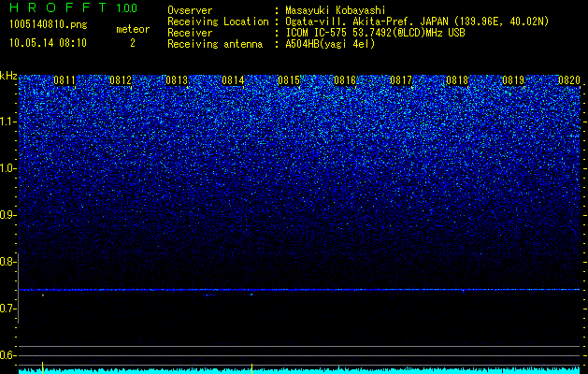Click the 0818 time marker
Viewport: 588px width, 374px height.
(x=457, y=80)
